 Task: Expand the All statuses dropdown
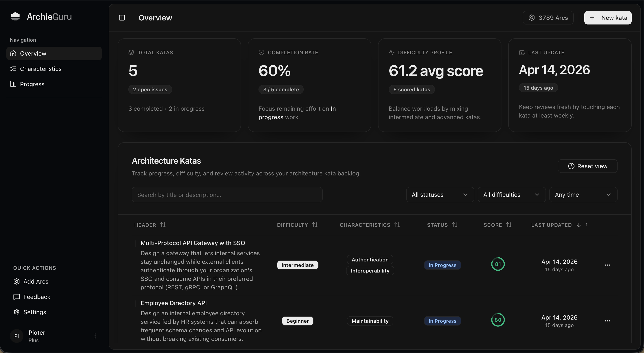440,195
